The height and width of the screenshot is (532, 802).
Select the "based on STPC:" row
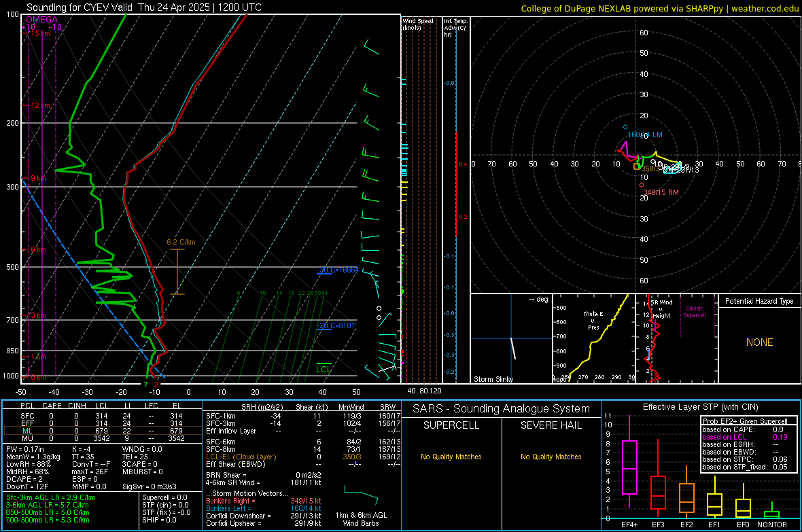[745, 459]
